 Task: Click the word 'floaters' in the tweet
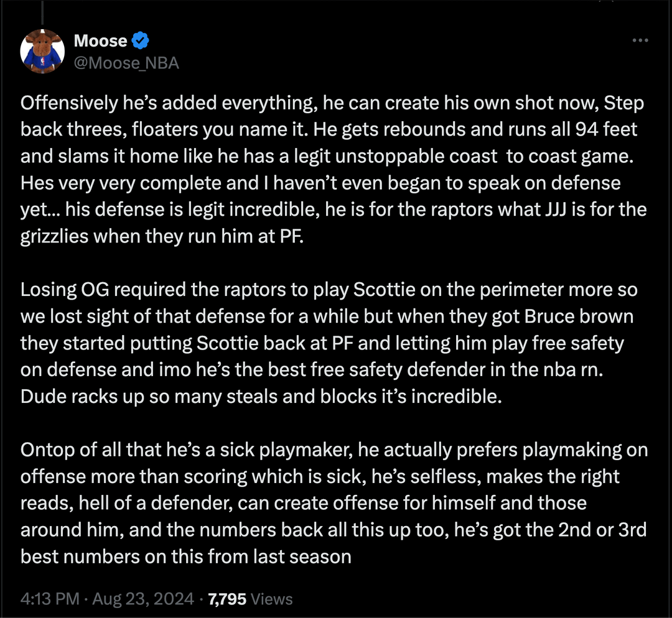(136, 130)
